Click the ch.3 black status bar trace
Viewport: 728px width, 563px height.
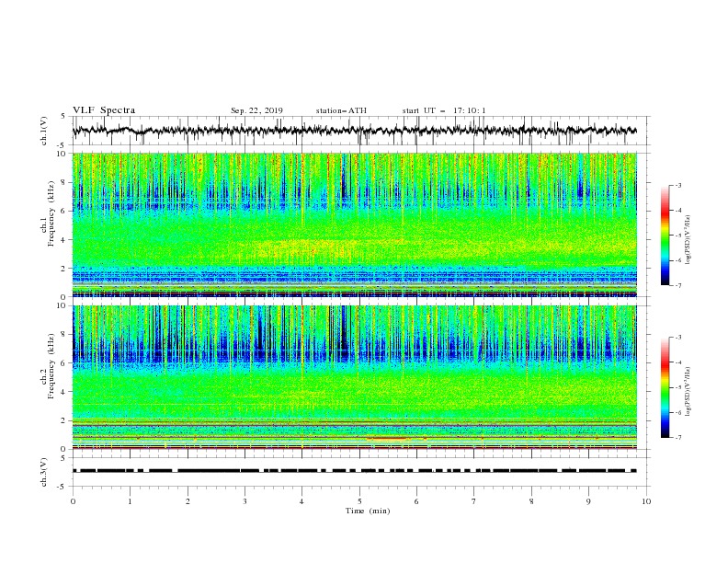click(x=355, y=471)
